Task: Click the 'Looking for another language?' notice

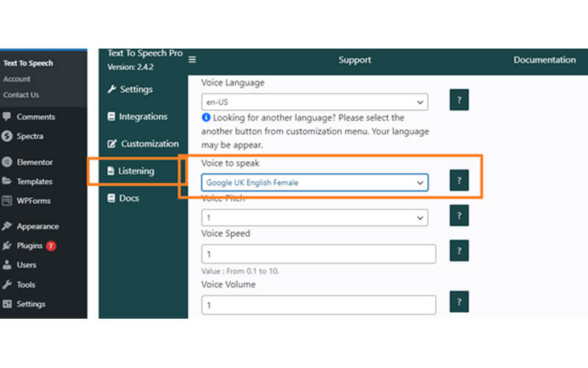Action: coord(315,131)
